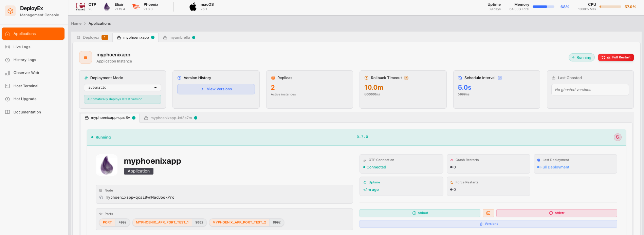This screenshot has height=235, width=644.
Task: Open the Deployment Mode 'automatic' dropdown
Action: (122, 88)
